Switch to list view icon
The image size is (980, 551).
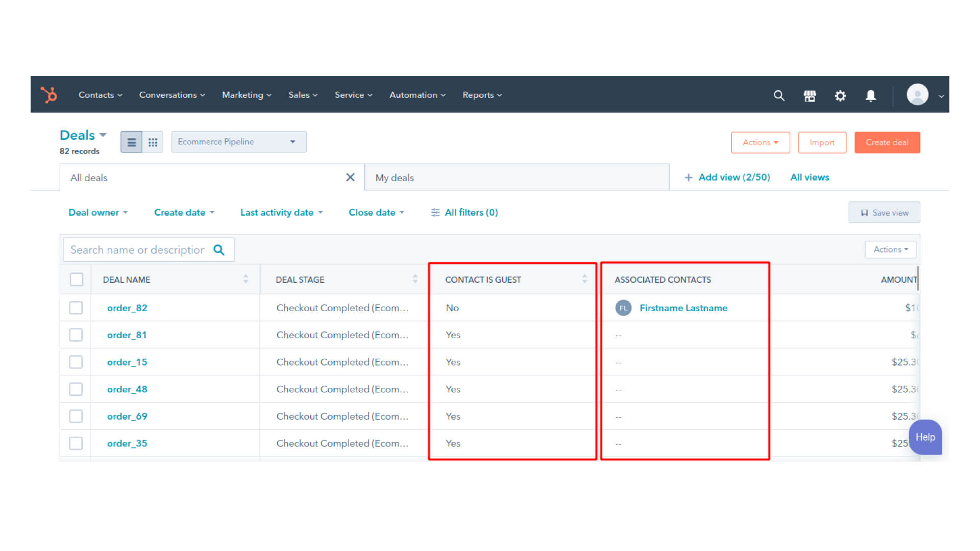coord(131,142)
